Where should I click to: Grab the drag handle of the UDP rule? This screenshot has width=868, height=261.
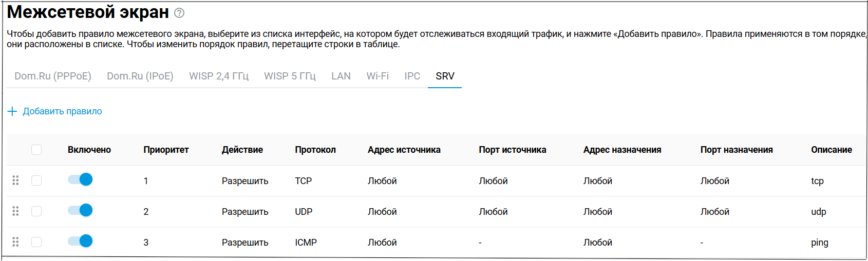point(15,211)
